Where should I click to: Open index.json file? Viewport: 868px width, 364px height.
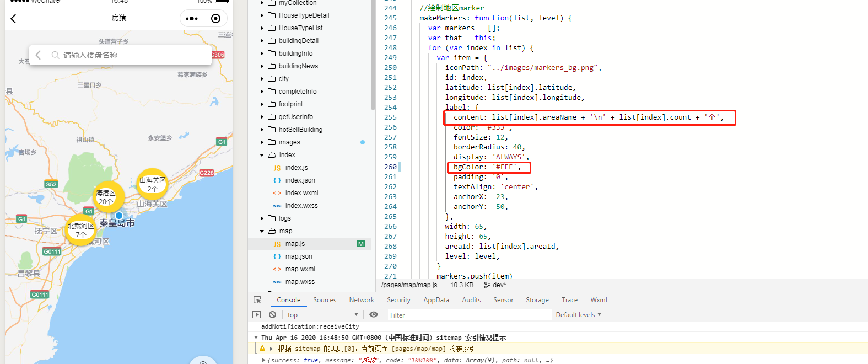[x=300, y=180]
